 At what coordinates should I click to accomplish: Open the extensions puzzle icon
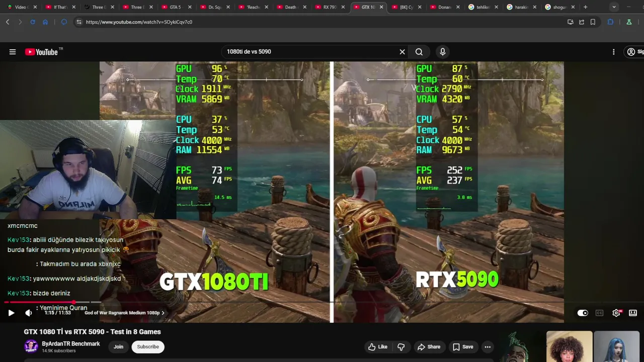[x=610, y=22]
